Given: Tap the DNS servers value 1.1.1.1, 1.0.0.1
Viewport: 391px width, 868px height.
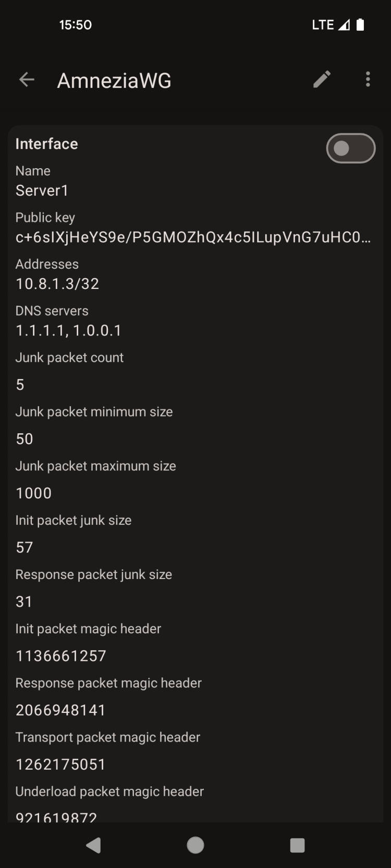Looking at the screenshot, I should click(x=68, y=331).
